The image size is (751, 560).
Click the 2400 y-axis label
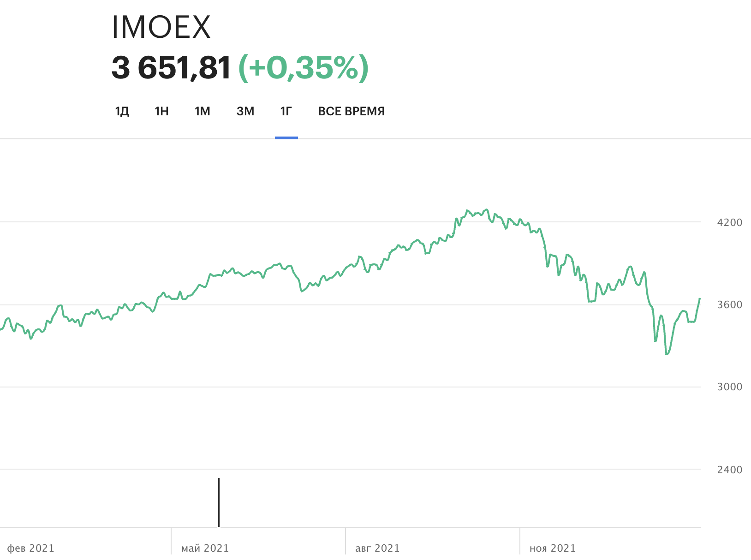(x=729, y=470)
